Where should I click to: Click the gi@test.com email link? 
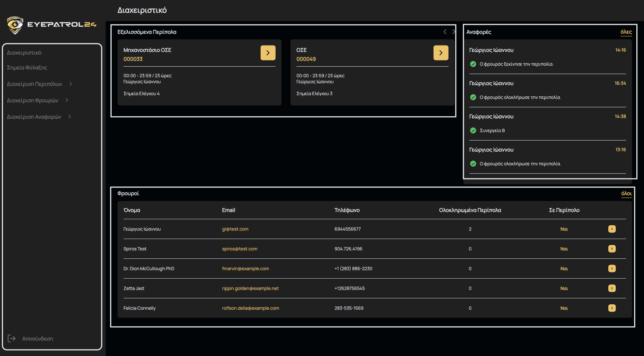pyautogui.click(x=235, y=229)
